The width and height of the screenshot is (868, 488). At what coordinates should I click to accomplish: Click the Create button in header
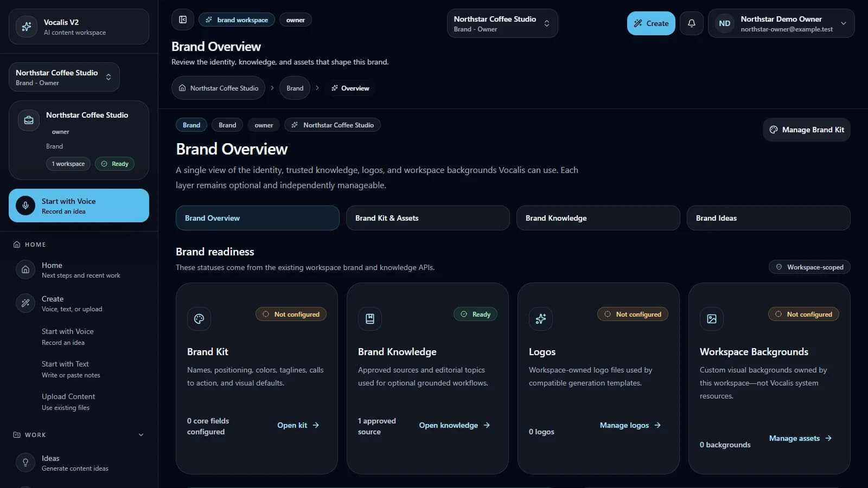tap(651, 23)
